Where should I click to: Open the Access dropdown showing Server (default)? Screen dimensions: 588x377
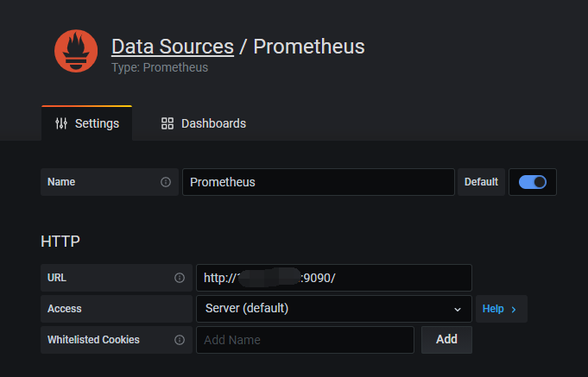333,308
